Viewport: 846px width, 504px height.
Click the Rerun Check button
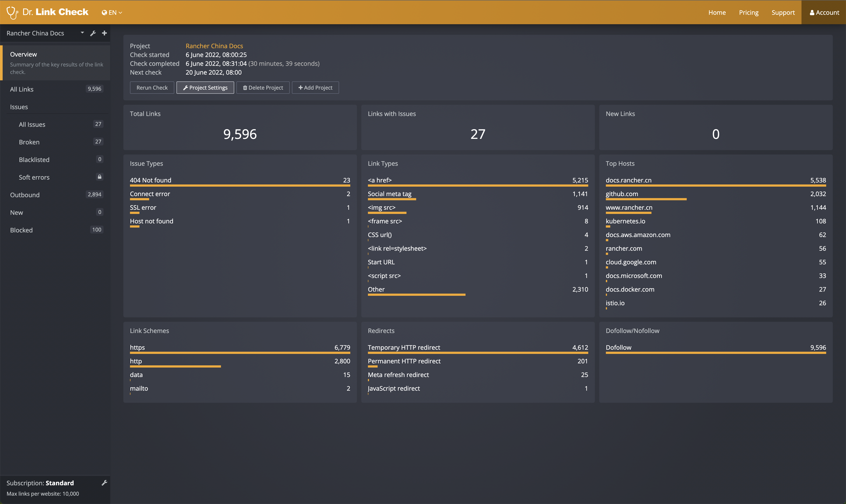pyautogui.click(x=152, y=88)
